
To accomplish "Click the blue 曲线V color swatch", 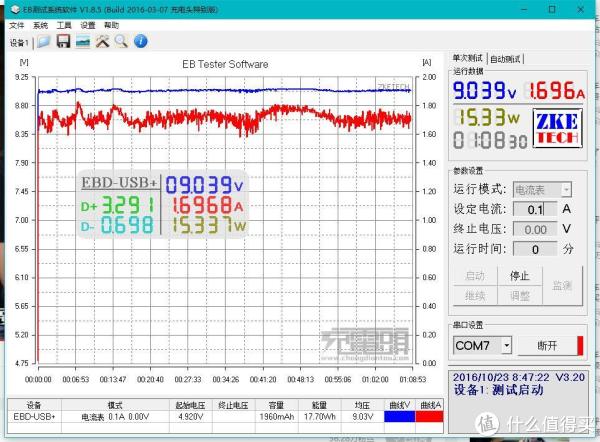I will (x=399, y=417).
